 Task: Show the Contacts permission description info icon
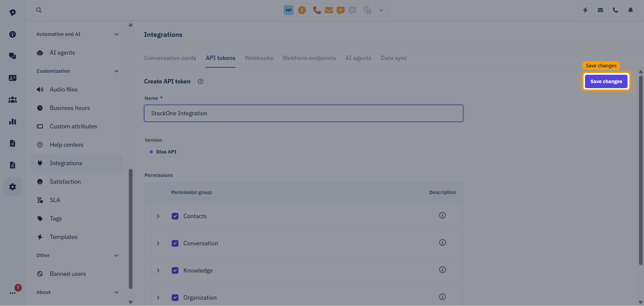[x=442, y=216]
